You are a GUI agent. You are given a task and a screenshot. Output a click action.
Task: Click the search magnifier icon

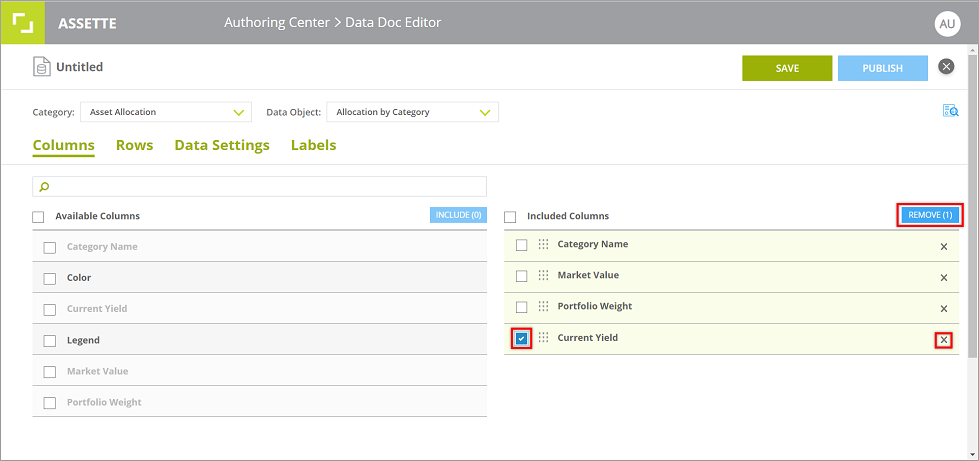coord(44,186)
